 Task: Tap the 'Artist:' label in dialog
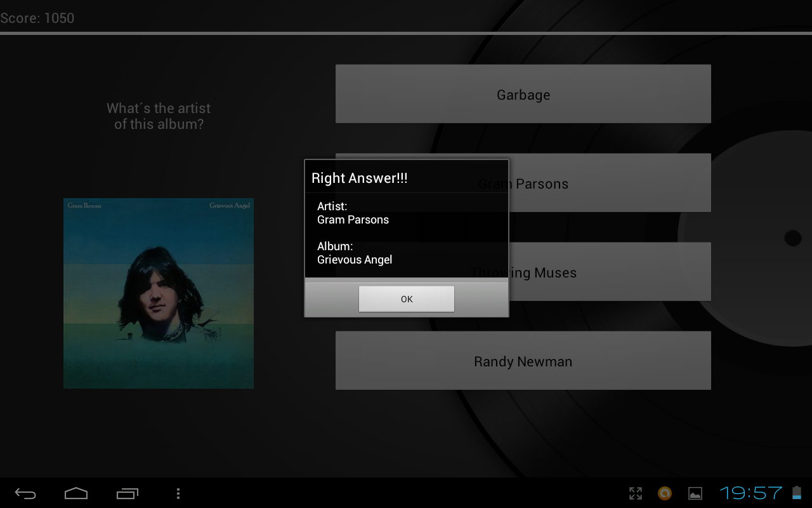click(x=332, y=206)
